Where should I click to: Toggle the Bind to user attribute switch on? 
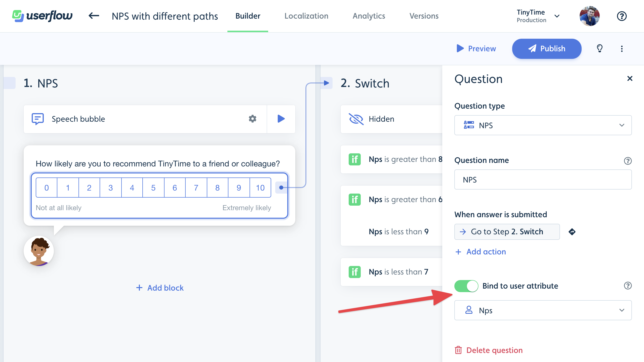466,286
